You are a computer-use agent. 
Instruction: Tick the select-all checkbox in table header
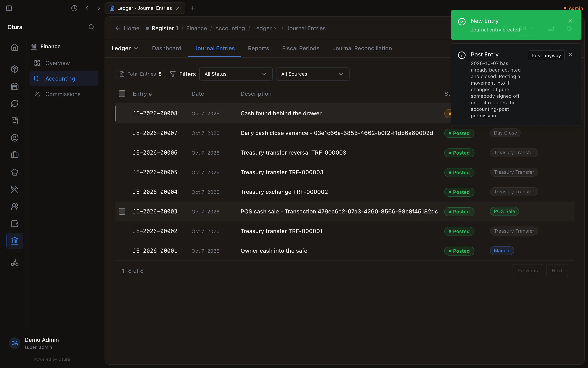[122, 94]
